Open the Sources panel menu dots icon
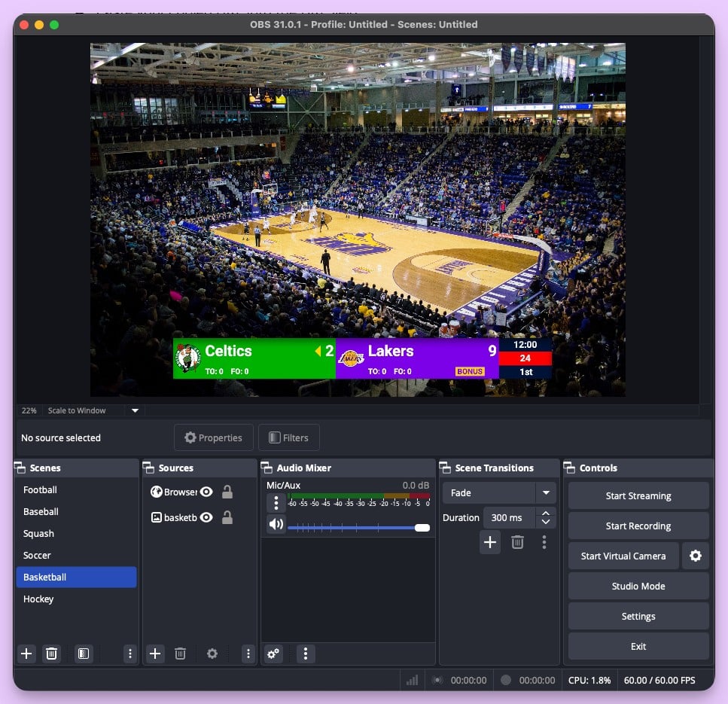Screen dimensions: 728x704 pyautogui.click(x=248, y=654)
